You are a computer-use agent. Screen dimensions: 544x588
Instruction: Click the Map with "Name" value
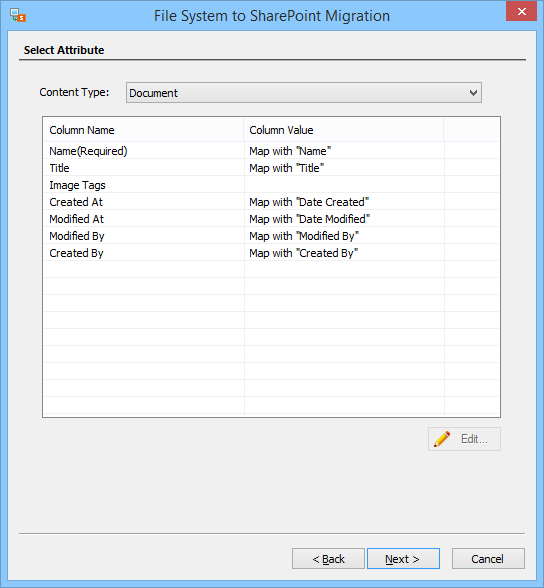[x=290, y=151]
